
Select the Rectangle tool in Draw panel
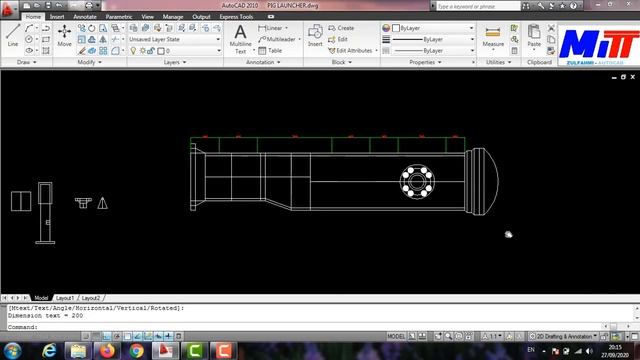[x=46, y=40]
